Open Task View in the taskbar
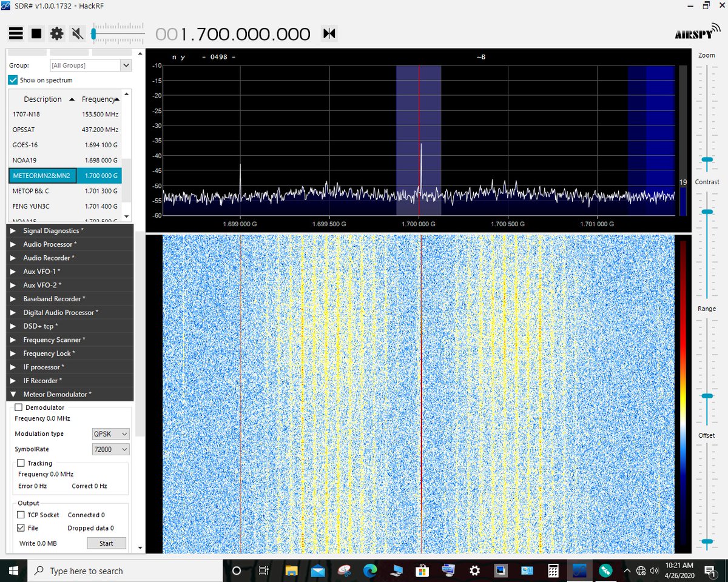Image resolution: width=728 pixels, height=582 pixels. pos(264,570)
